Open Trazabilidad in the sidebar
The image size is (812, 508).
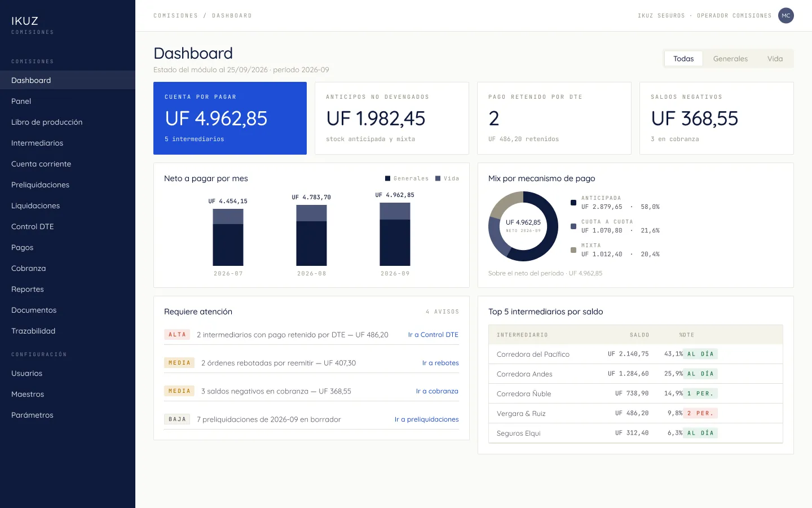pos(68,331)
